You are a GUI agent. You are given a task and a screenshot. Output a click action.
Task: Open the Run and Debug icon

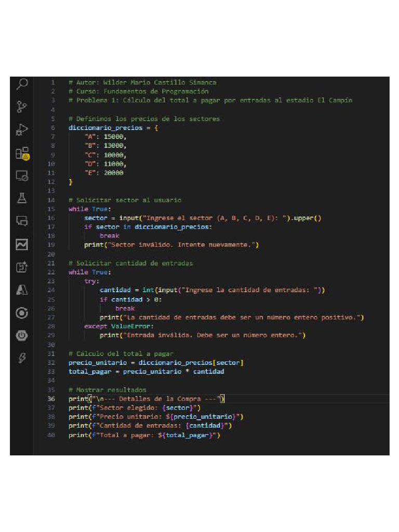click(x=22, y=129)
